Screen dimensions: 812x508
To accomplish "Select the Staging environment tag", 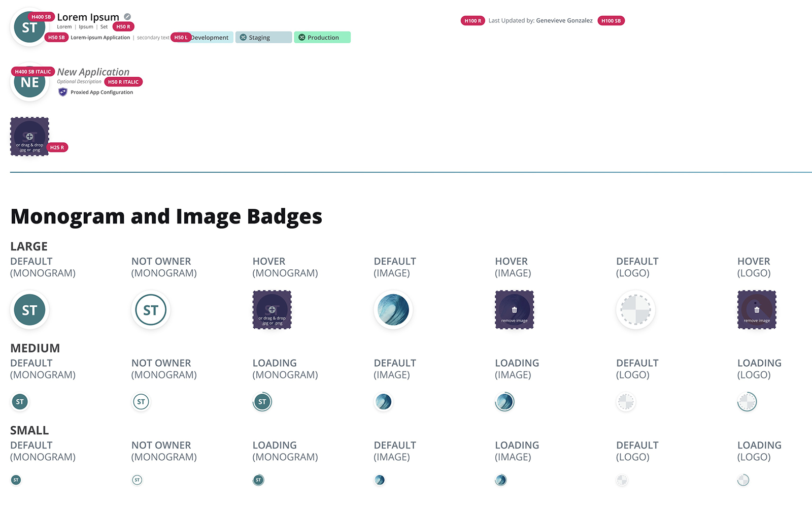I will click(263, 38).
